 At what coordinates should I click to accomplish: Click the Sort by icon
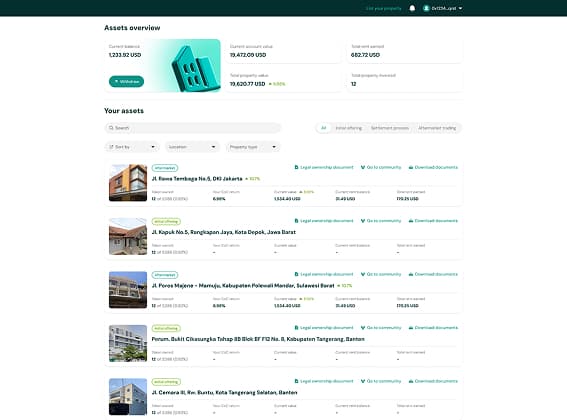pos(111,147)
